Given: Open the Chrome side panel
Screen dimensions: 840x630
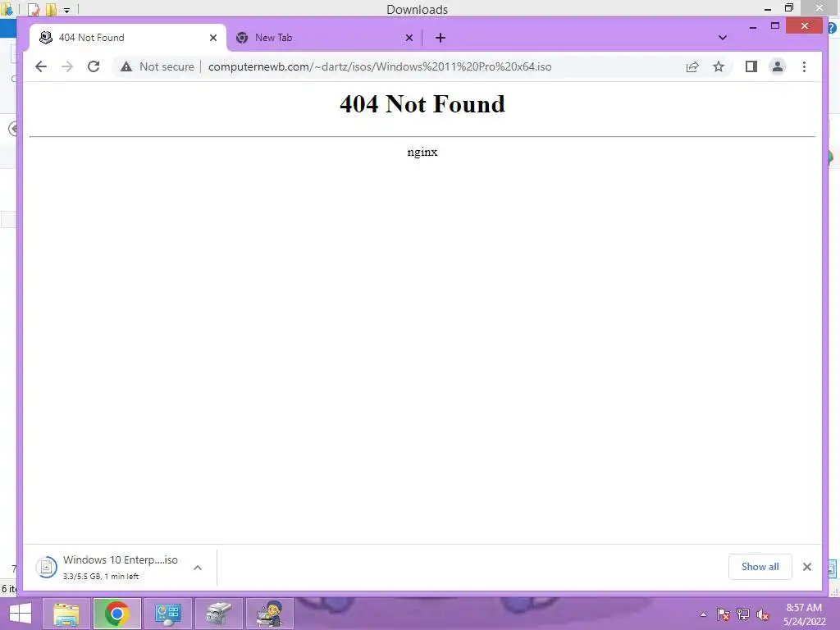Looking at the screenshot, I should pos(751,66).
